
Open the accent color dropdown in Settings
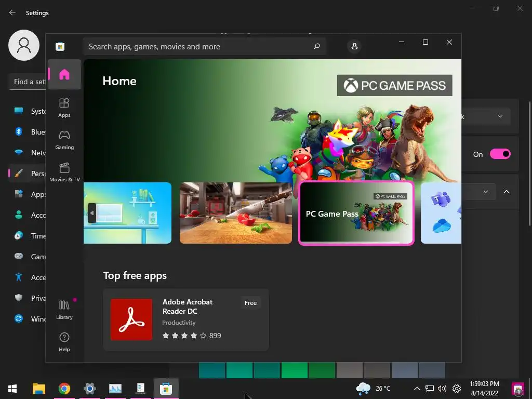(478, 192)
